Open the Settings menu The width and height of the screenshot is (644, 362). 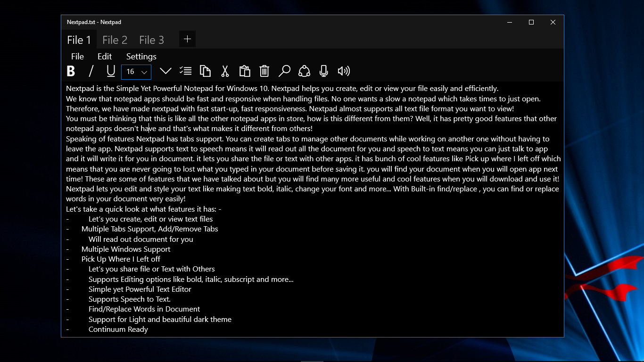(x=141, y=57)
